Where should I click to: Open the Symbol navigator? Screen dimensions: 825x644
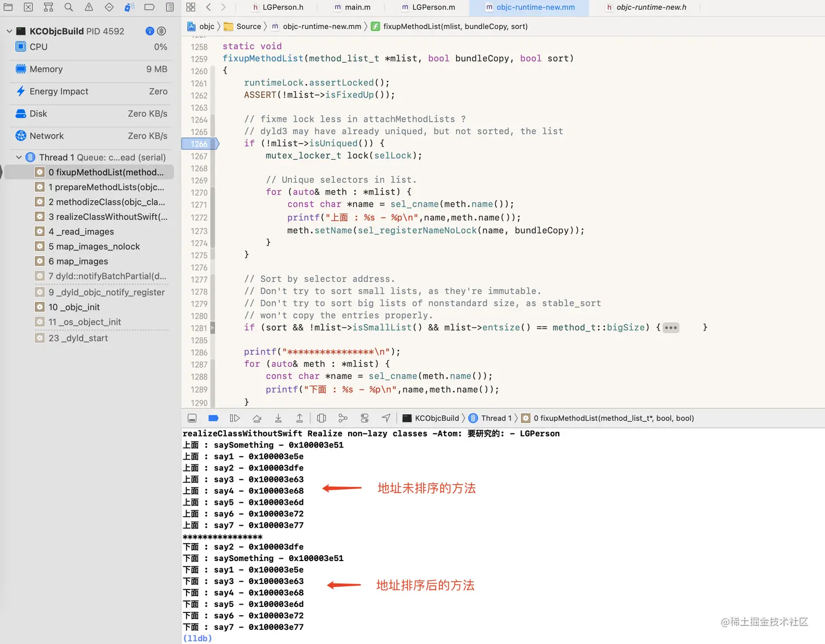click(49, 7)
